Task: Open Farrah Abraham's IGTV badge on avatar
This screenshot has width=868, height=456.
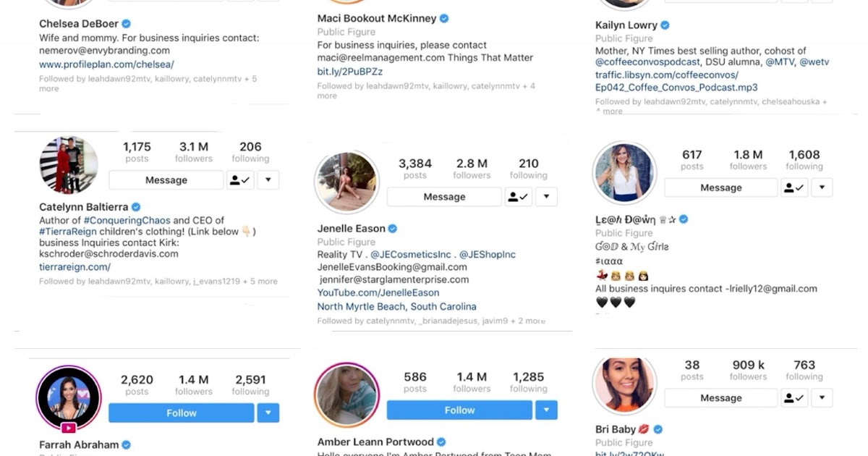Action: point(69,428)
